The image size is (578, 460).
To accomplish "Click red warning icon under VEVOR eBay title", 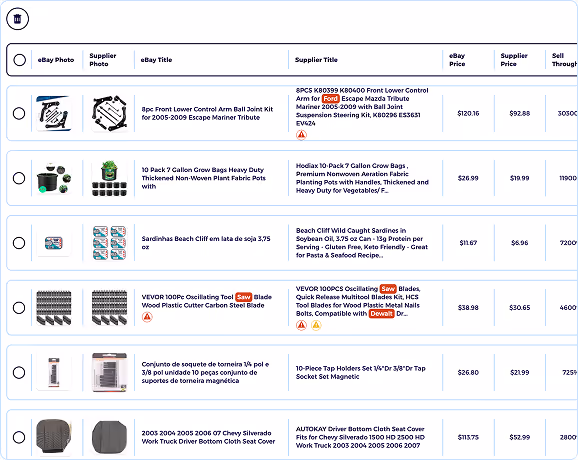I will 147,317.
